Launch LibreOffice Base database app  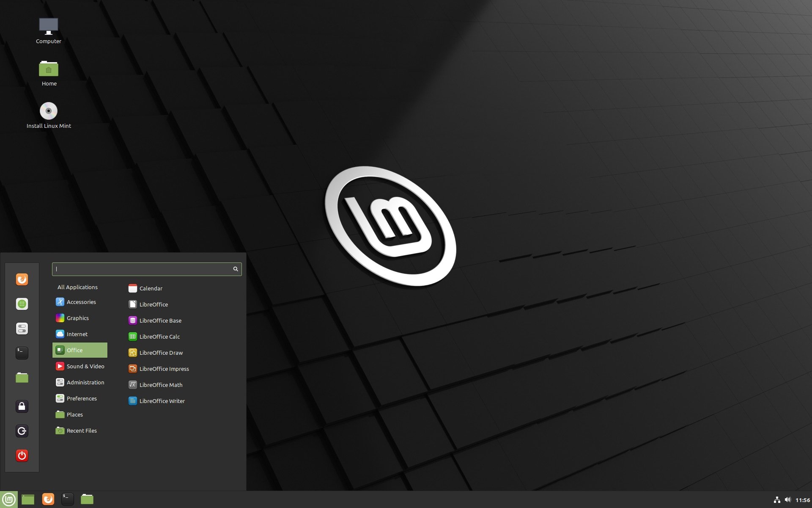point(160,320)
